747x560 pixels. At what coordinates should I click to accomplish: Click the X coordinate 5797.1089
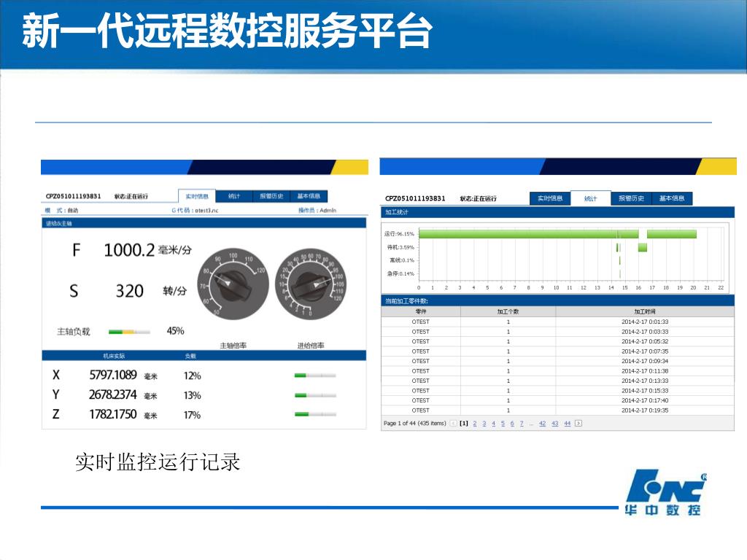[113, 376]
